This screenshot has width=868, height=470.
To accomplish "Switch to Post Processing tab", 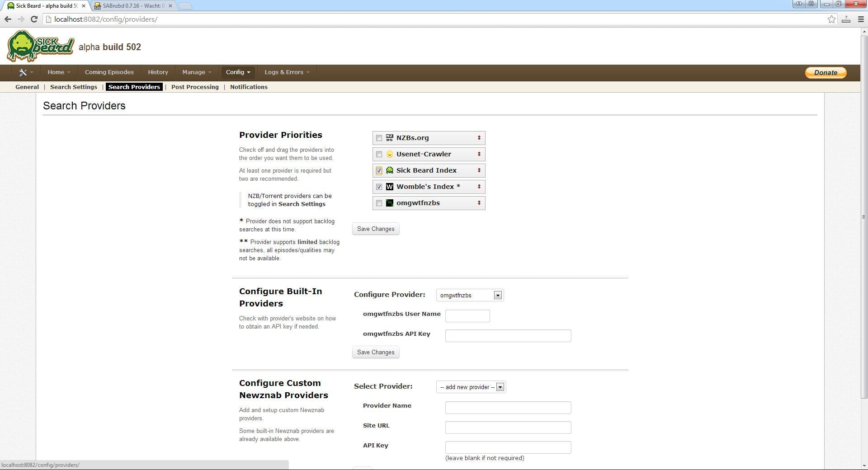I will 195,87.
